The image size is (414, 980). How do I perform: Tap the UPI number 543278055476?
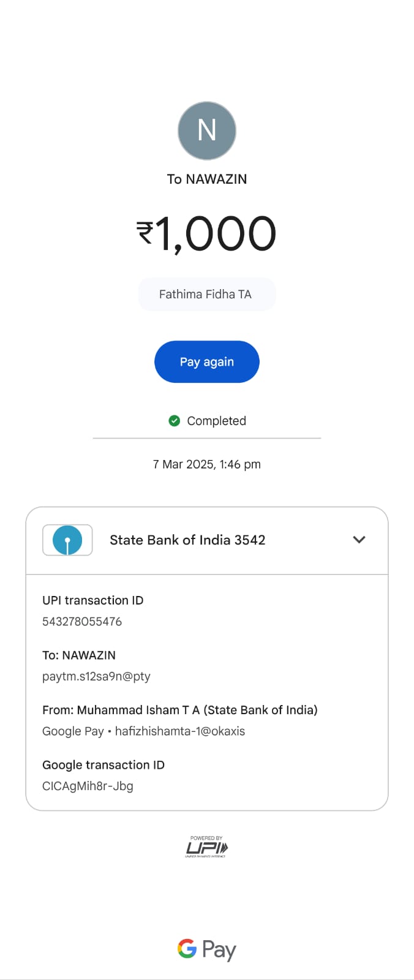[82, 622]
